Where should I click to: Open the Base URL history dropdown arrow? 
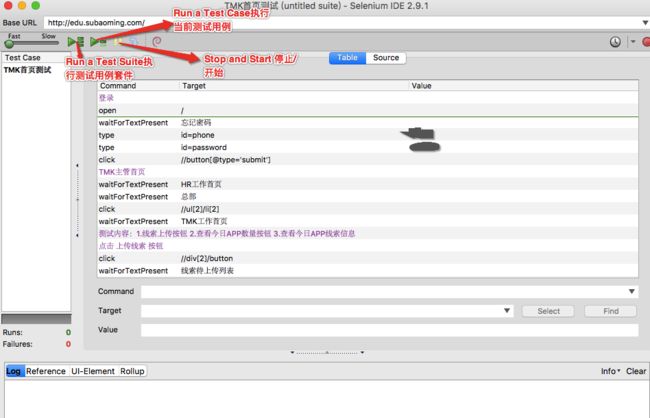645,22
